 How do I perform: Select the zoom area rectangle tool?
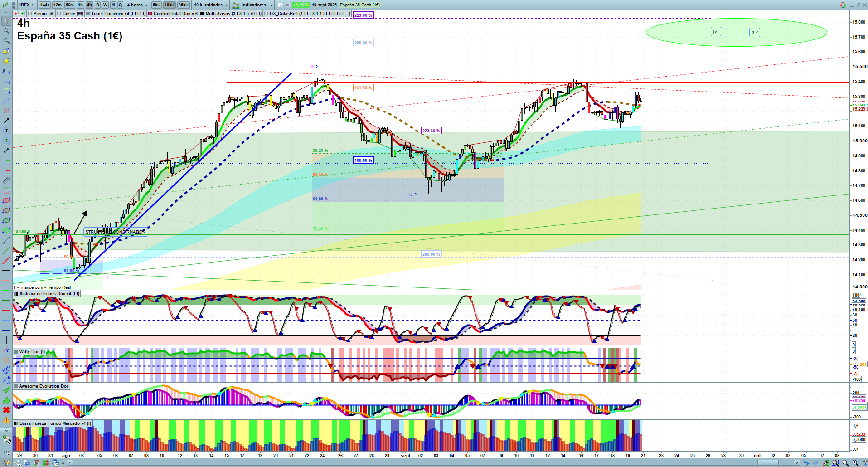(6, 41)
